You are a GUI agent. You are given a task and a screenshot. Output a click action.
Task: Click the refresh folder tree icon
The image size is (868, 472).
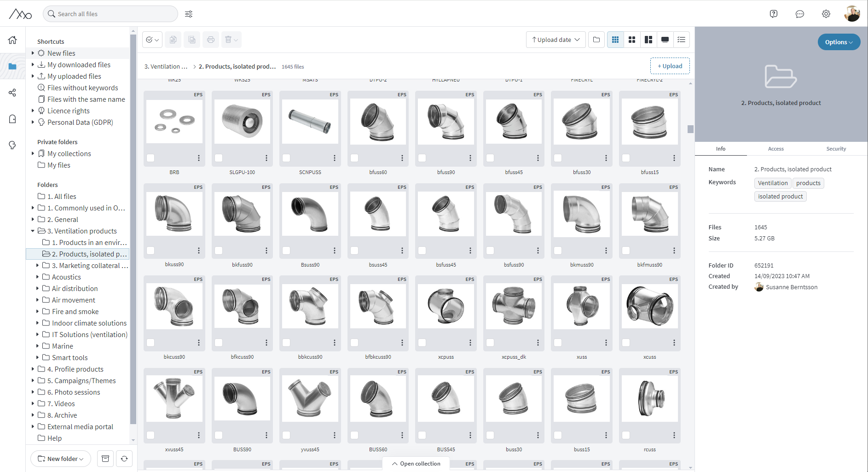pyautogui.click(x=124, y=459)
